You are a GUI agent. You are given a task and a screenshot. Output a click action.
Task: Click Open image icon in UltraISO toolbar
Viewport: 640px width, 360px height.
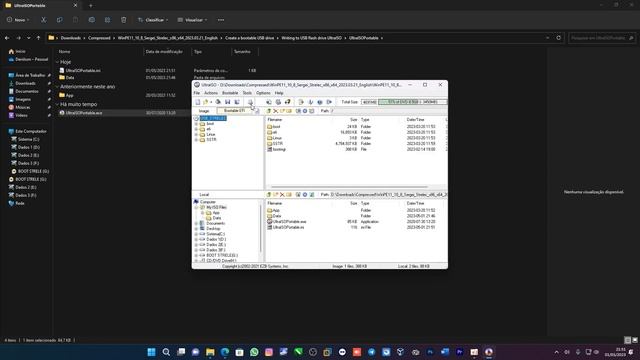point(205,102)
